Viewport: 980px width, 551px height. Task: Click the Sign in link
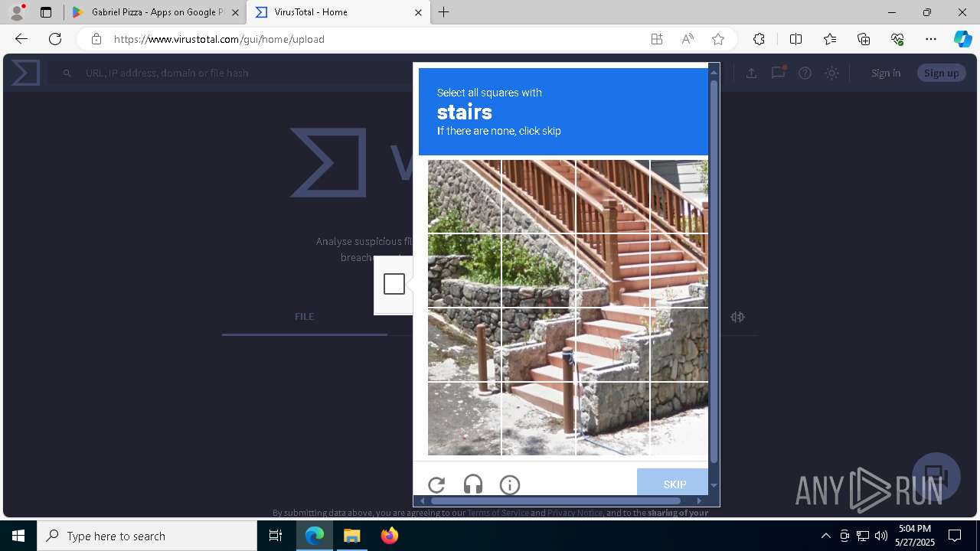tap(886, 73)
